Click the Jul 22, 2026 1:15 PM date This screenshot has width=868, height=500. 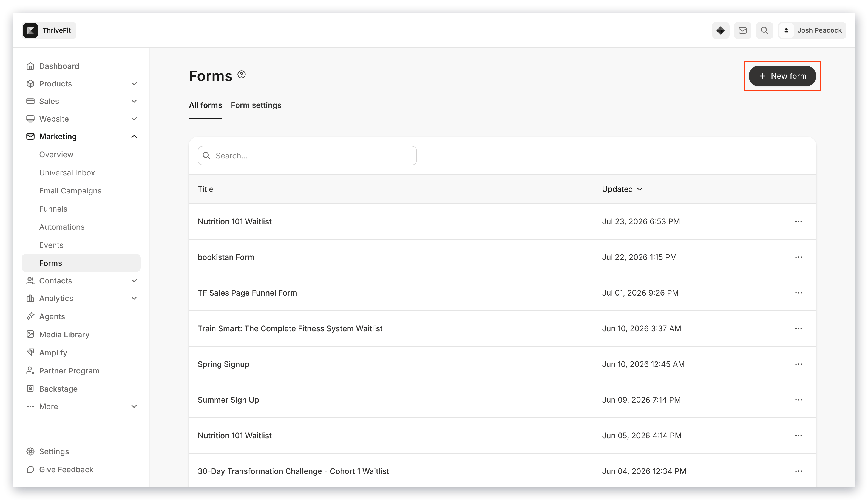[639, 257]
